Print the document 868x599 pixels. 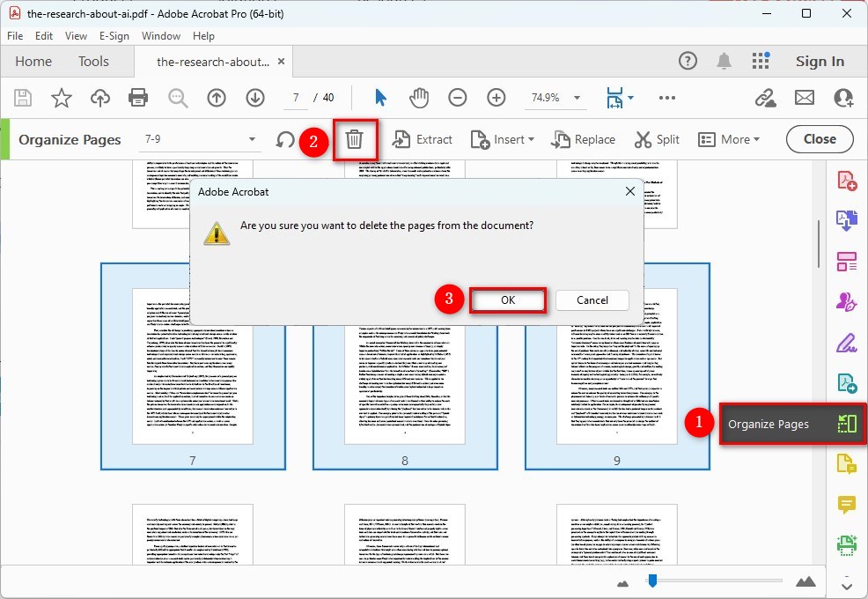pos(138,98)
